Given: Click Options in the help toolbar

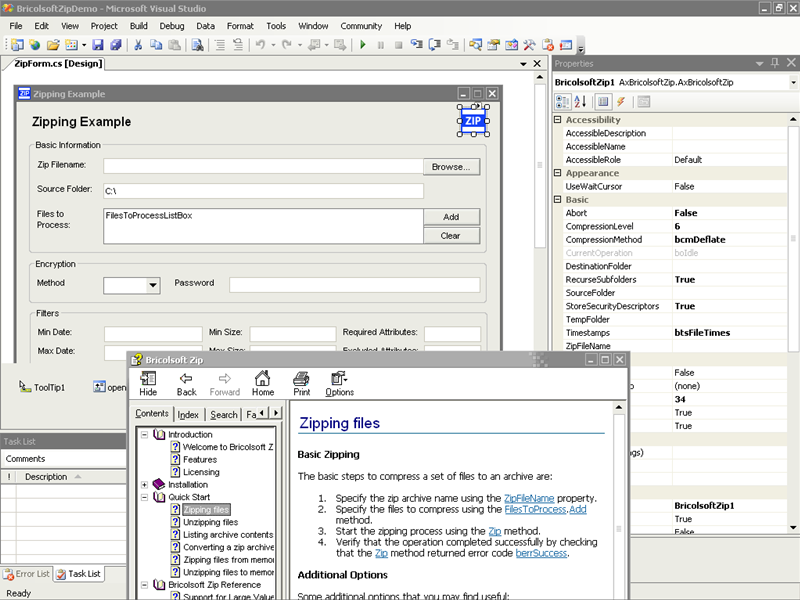Looking at the screenshot, I should click(x=339, y=384).
